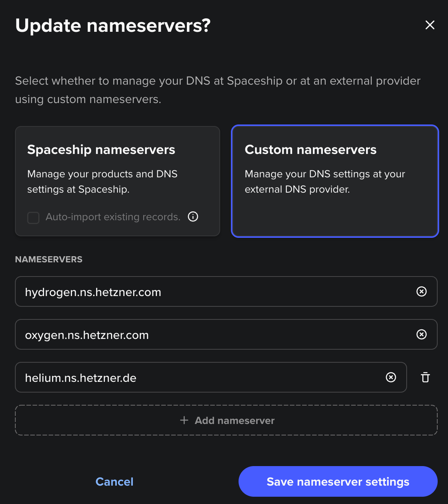Click the Add nameserver button
The width and height of the screenshot is (448, 504).
[234, 421]
